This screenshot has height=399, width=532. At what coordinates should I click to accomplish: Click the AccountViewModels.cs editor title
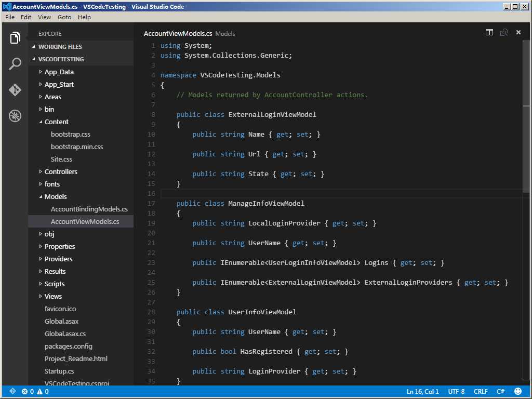click(178, 33)
